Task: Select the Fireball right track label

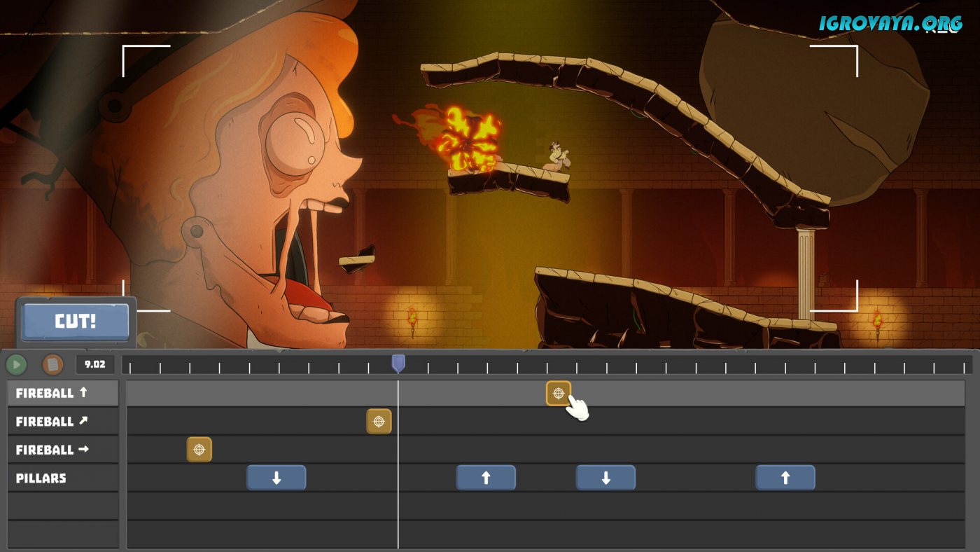Action: 63,450
